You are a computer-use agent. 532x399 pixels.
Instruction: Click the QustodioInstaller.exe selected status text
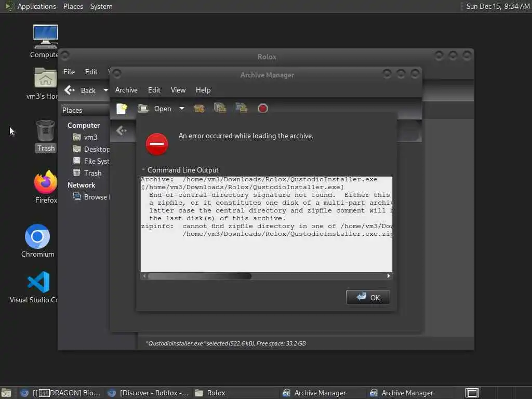tap(225, 343)
